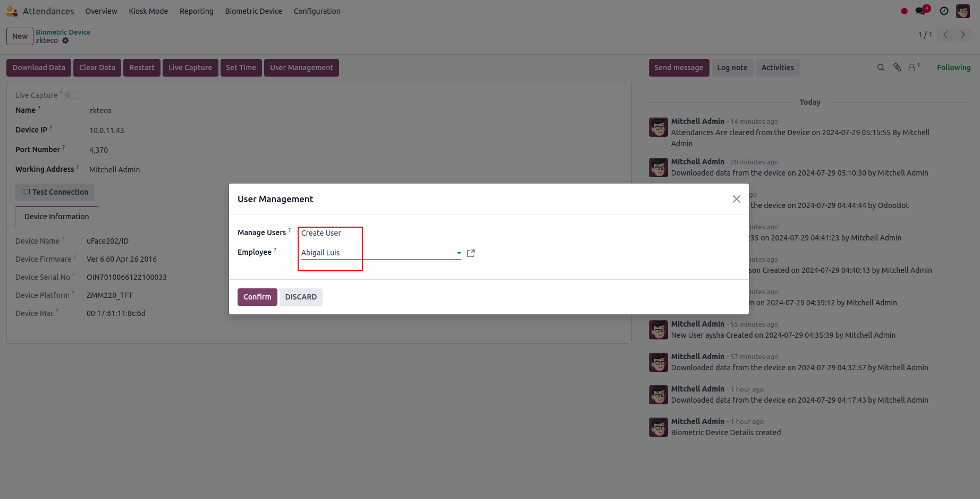Open the followers icon in chatter
The height and width of the screenshot is (499, 980).
point(914,68)
